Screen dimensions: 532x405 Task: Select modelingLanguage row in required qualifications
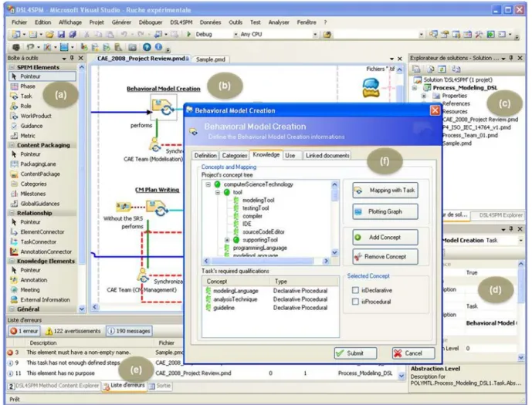(270, 291)
